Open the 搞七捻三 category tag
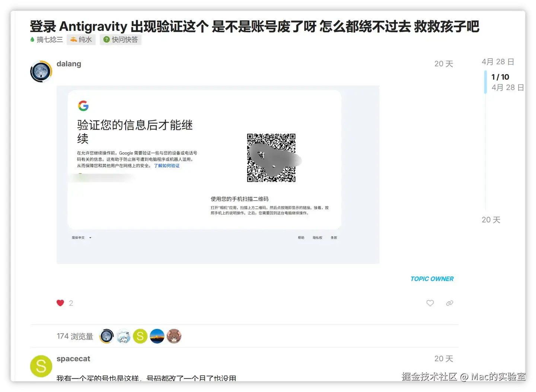Screen dimensions: 536x392 point(47,39)
